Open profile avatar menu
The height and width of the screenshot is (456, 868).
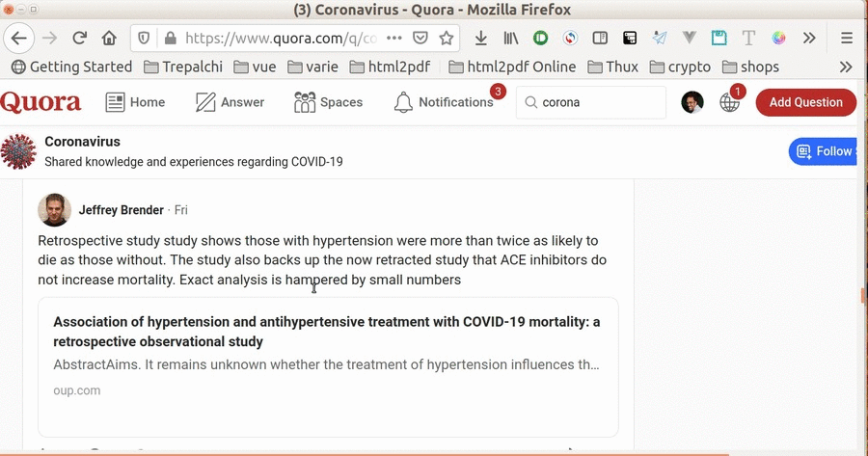[692, 102]
